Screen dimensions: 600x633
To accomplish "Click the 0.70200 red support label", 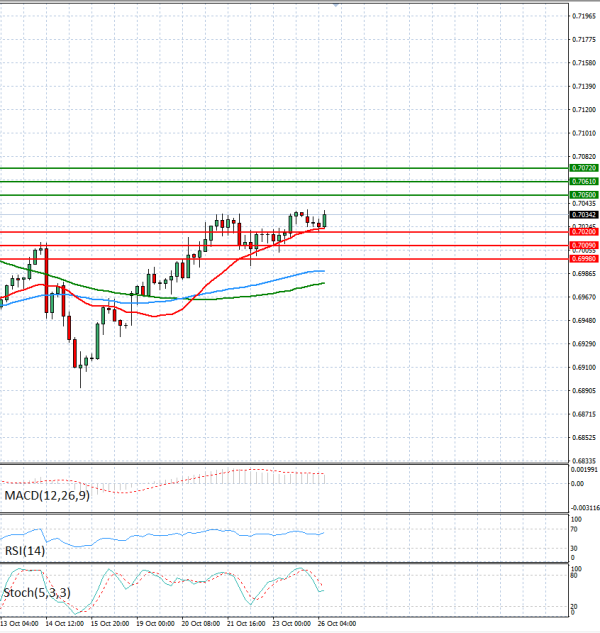I will tap(583, 232).
